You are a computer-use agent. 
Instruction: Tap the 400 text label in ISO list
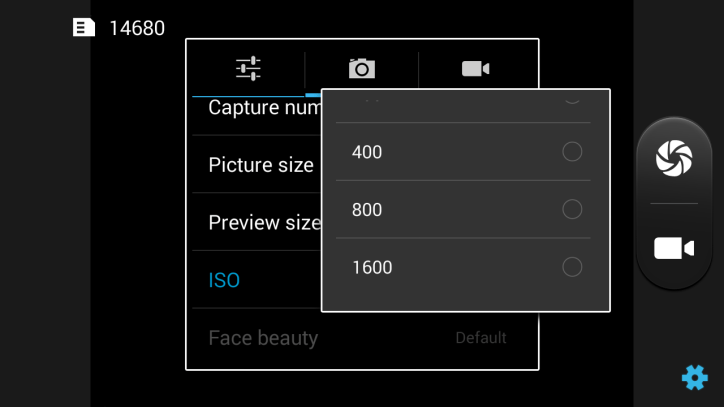(367, 152)
